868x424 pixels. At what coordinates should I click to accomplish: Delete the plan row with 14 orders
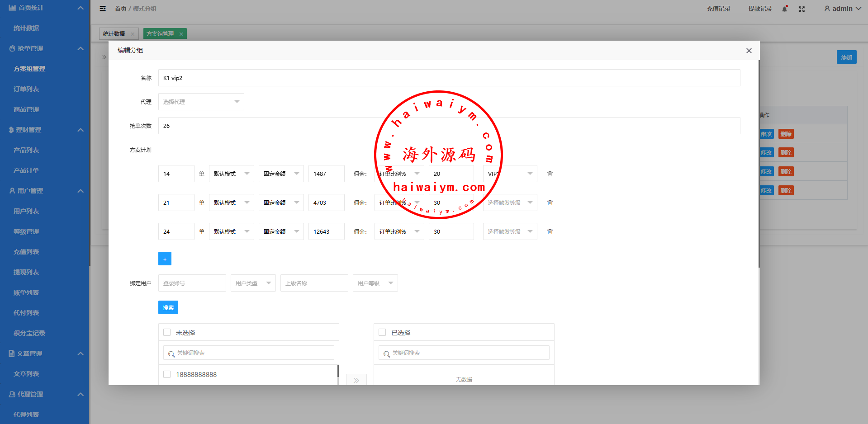tap(550, 174)
